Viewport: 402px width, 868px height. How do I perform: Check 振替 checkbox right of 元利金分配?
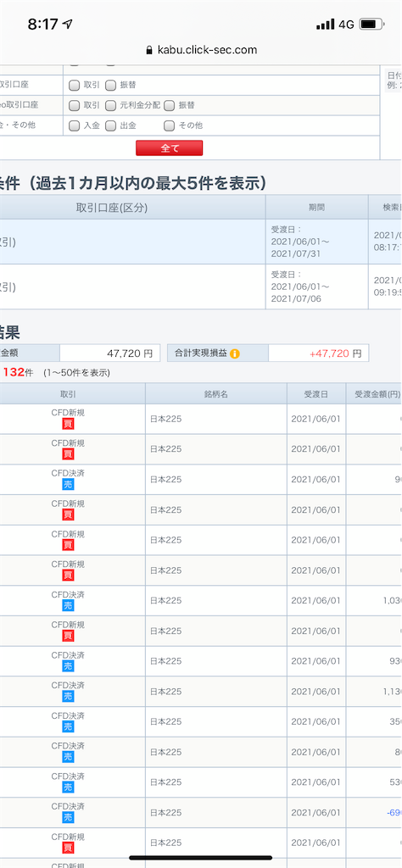170,105
